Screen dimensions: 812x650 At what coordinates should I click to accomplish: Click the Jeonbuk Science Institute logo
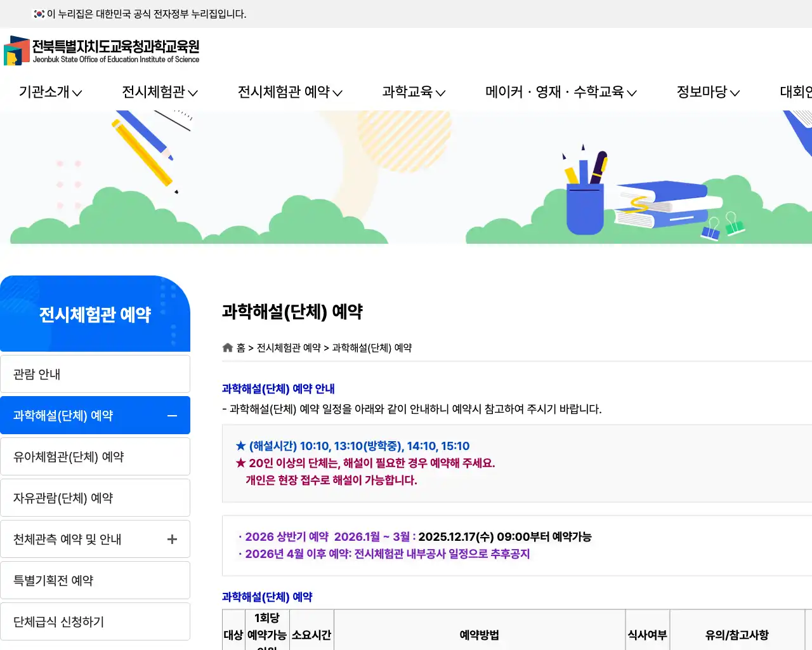coord(101,50)
